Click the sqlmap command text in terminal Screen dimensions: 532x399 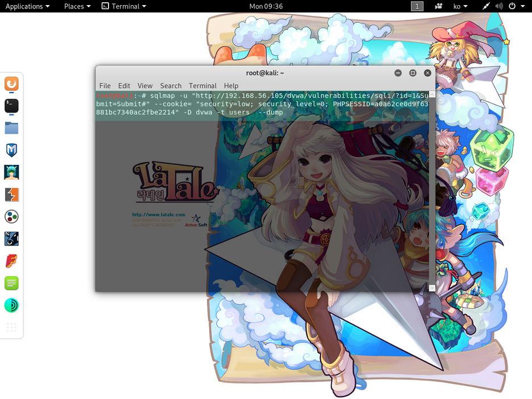(x=262, y=104)
